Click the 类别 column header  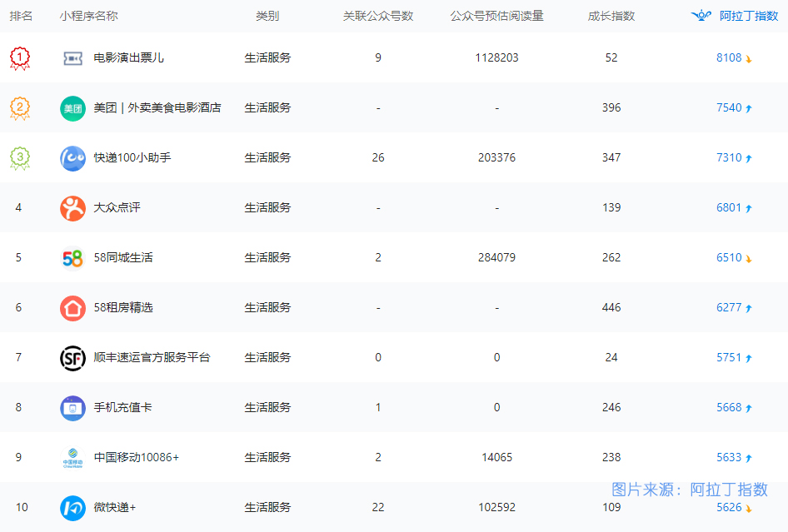click(267, 16)
